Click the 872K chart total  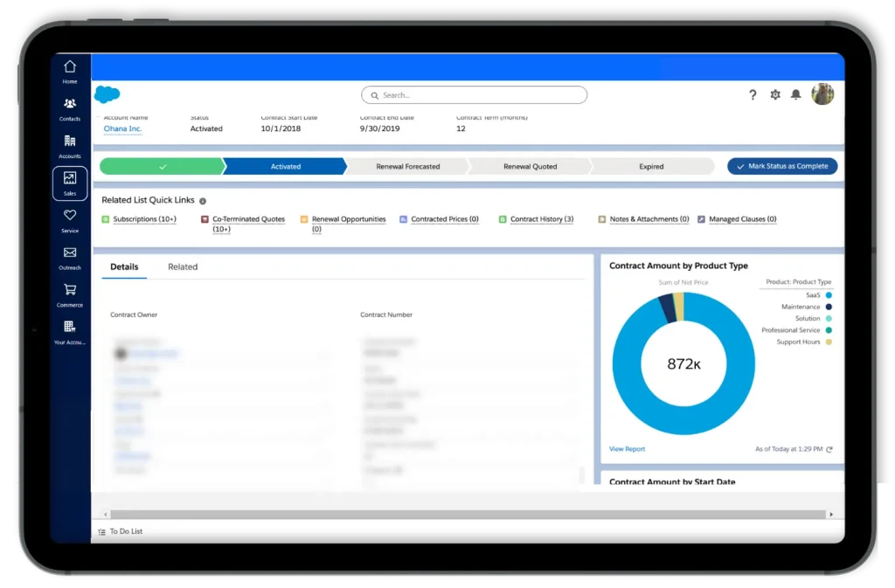(683, 364)
